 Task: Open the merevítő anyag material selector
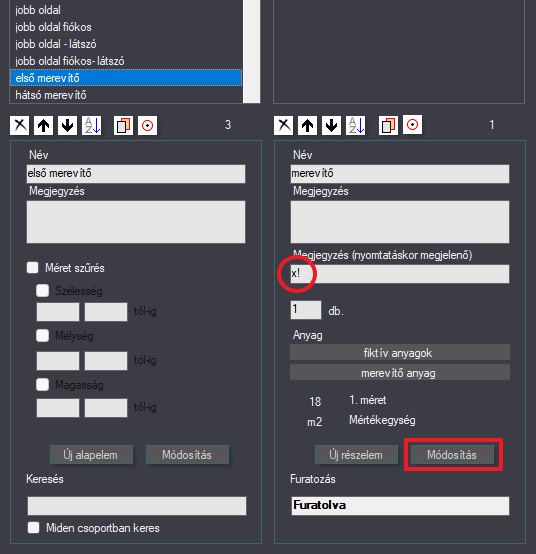tap(400, 373)
